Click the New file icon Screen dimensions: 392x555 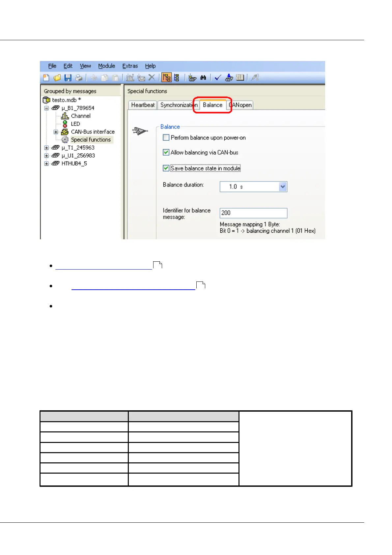pos(46,78)
